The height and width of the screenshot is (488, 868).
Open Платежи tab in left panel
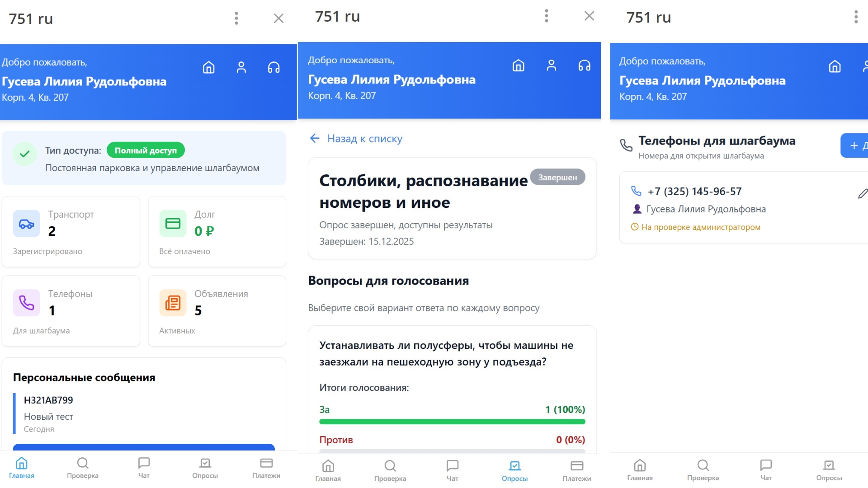(266, 468)
